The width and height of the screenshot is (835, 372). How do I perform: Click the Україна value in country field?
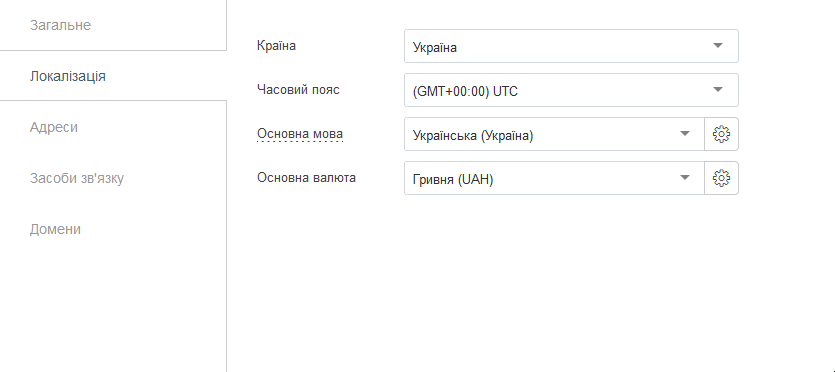click(x=435, y=47)
